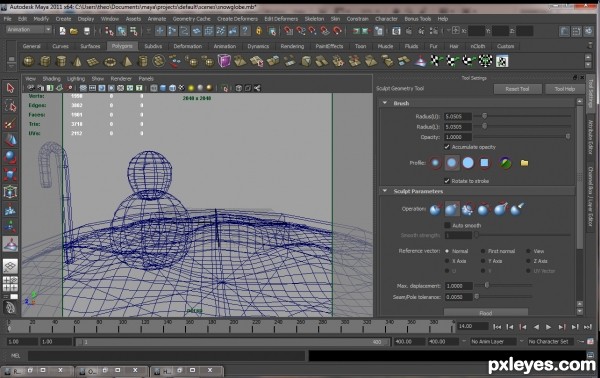Collapse the Sculpt Parameters section

[x=385, y=191]
